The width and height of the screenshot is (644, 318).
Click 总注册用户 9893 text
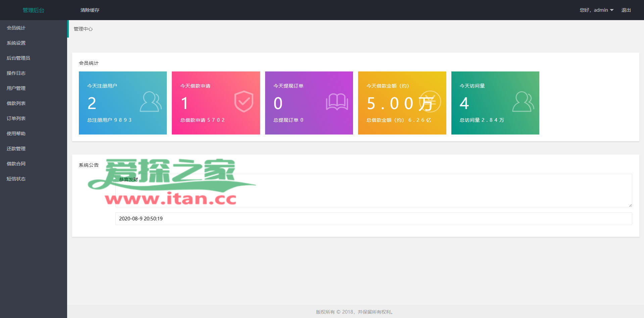coord(109,120)
